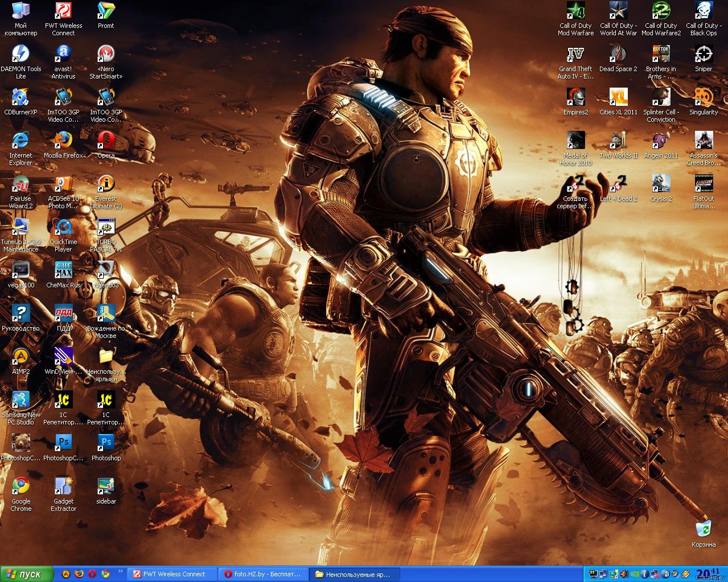Select the FlatOut Ultimate game shortcut
The image size is (728, 582).
[704, 191]
